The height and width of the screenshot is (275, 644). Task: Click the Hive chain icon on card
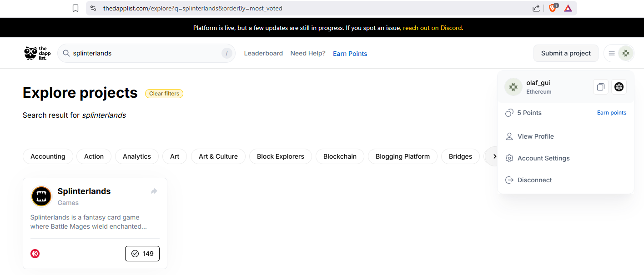[35, 254]
